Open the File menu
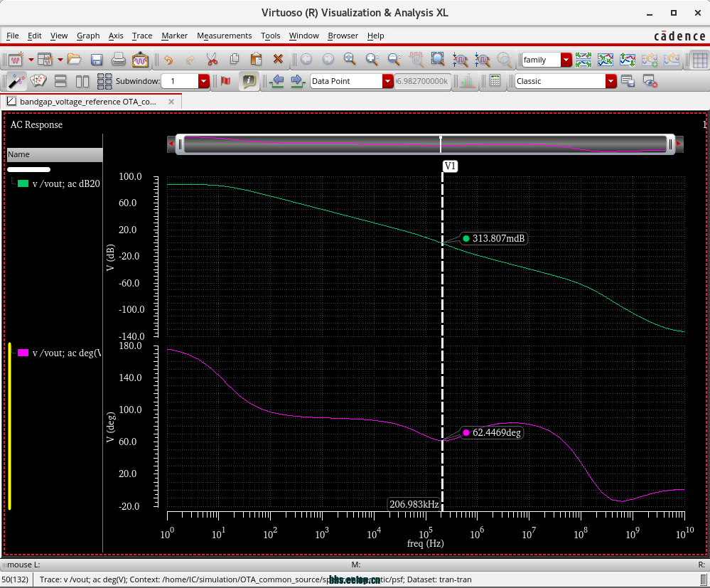The width and height of the screenshot is (710, 588). [x=13, y=36]
